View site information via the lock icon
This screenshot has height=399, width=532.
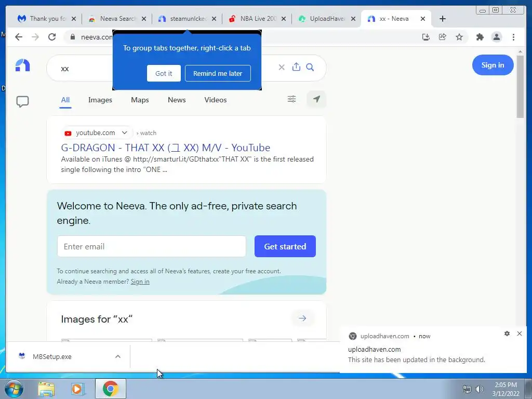[x=72, y=37]
